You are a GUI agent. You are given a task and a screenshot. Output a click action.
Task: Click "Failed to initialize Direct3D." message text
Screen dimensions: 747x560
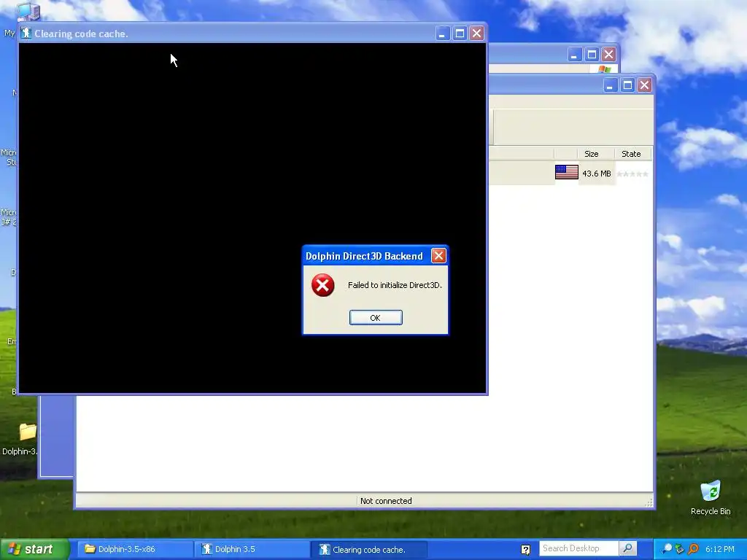pyautogui.click(x=395, y=285)
